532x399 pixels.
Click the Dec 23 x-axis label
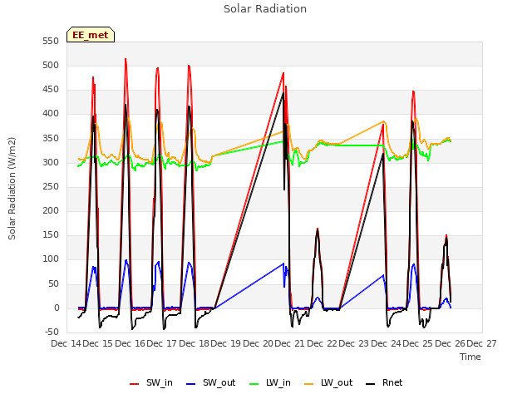(x=354, y=343)
